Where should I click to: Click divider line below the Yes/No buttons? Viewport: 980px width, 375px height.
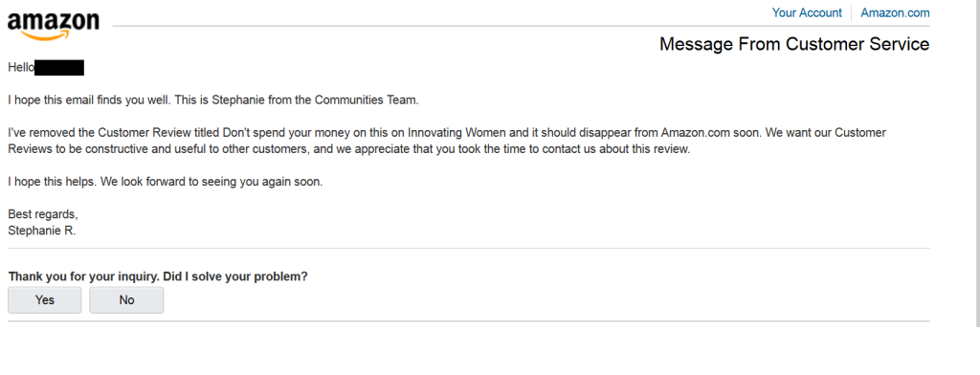[469, 321]
